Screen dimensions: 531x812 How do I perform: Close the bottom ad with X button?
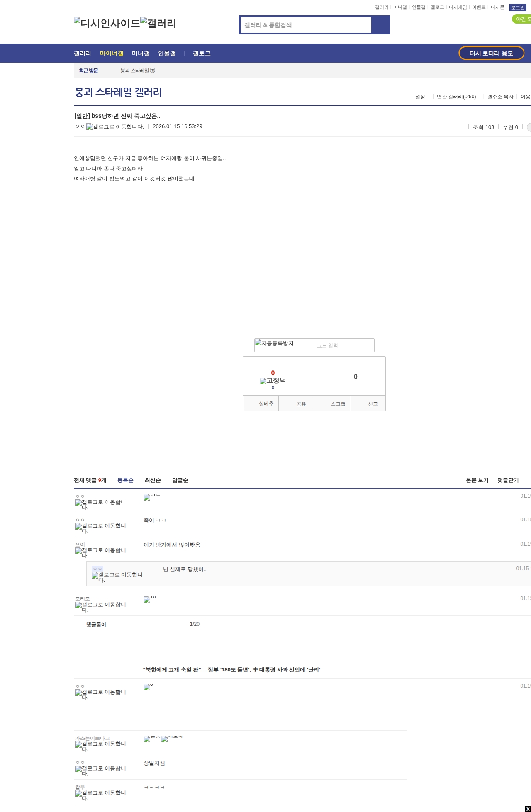click(528, 809)
